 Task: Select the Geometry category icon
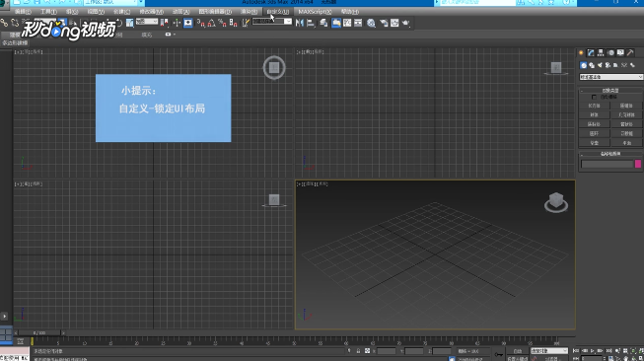584,65
